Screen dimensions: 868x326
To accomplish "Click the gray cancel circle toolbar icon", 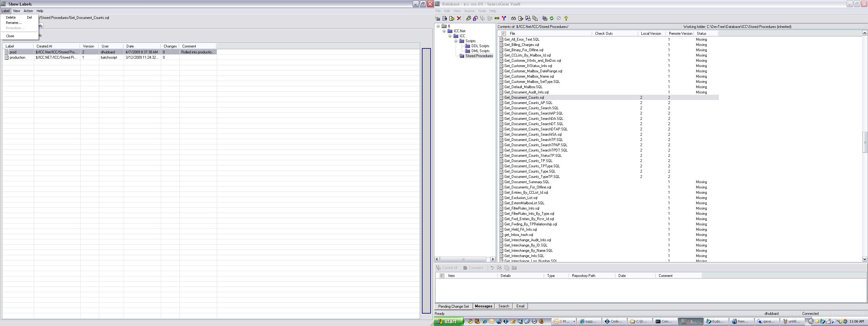I will click(x=559, y=19).
